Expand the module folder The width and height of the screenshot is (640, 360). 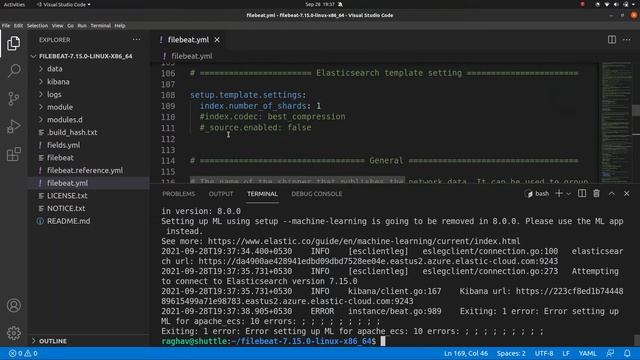tap(89, 107)
